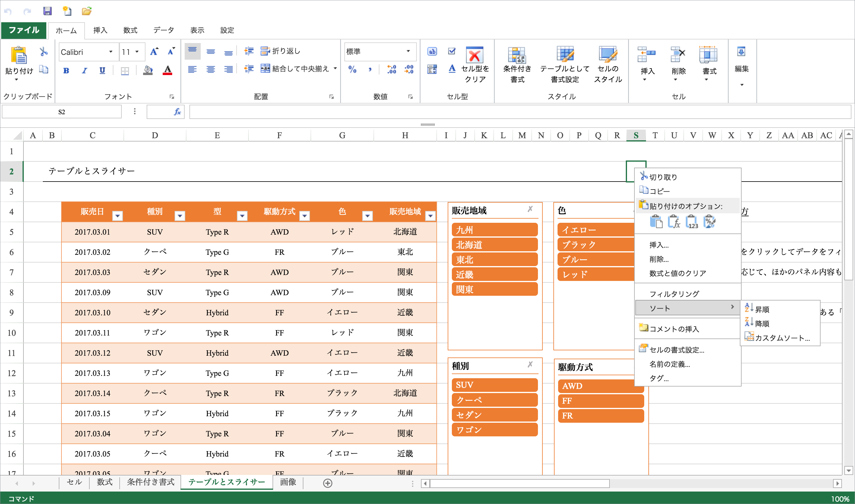Toggle italic formatting
Viewport: 855px width, 504px height.
(84, 70)
